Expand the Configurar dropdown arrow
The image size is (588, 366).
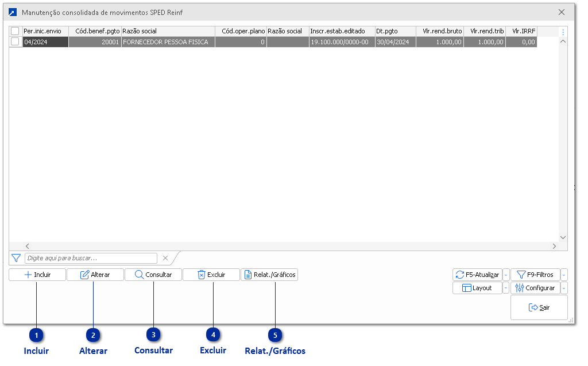point(564,288)
